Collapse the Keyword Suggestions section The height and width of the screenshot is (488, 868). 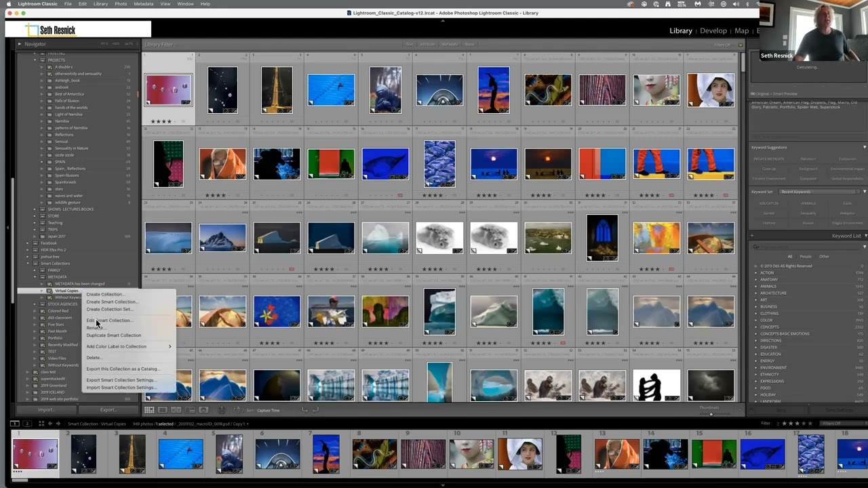[864, 147]
